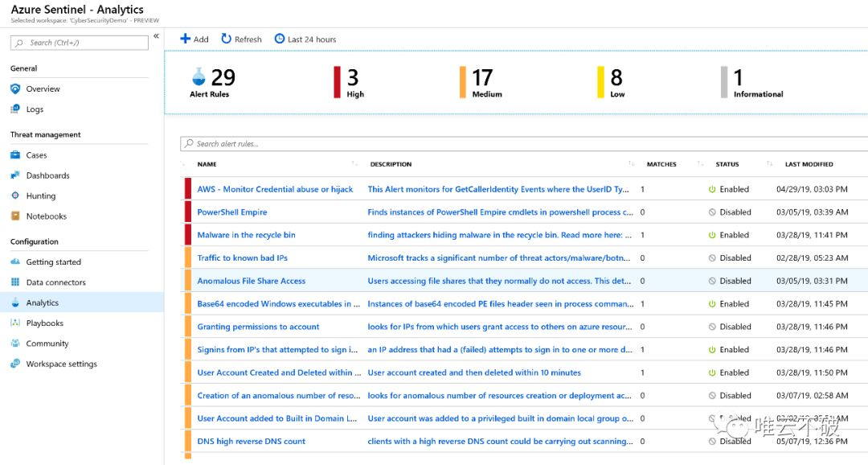Open the Last 24 hours time range
Screen dimensions: 868x465
[305, 39]
